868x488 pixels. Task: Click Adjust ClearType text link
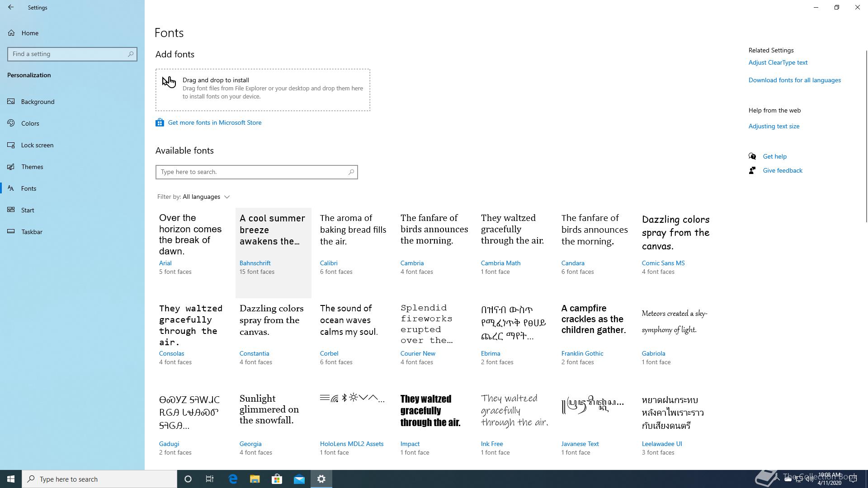(x=778, y=62)
